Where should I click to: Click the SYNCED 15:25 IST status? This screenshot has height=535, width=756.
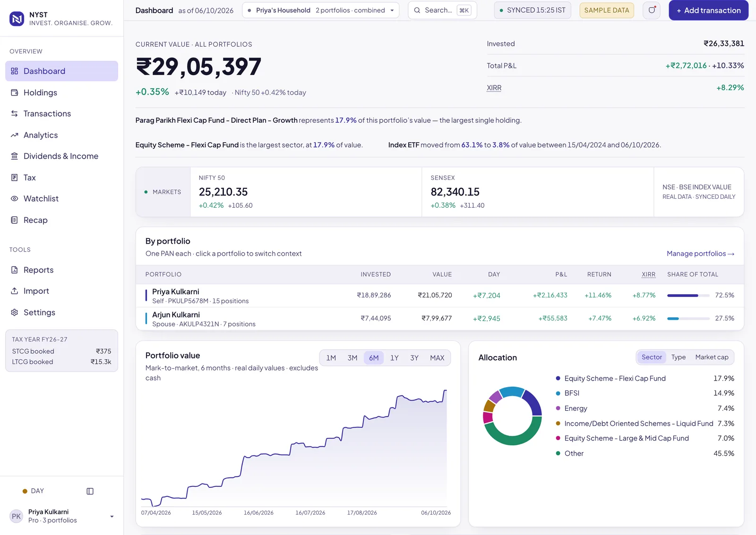pyautogui.click(x=533, y=10)
